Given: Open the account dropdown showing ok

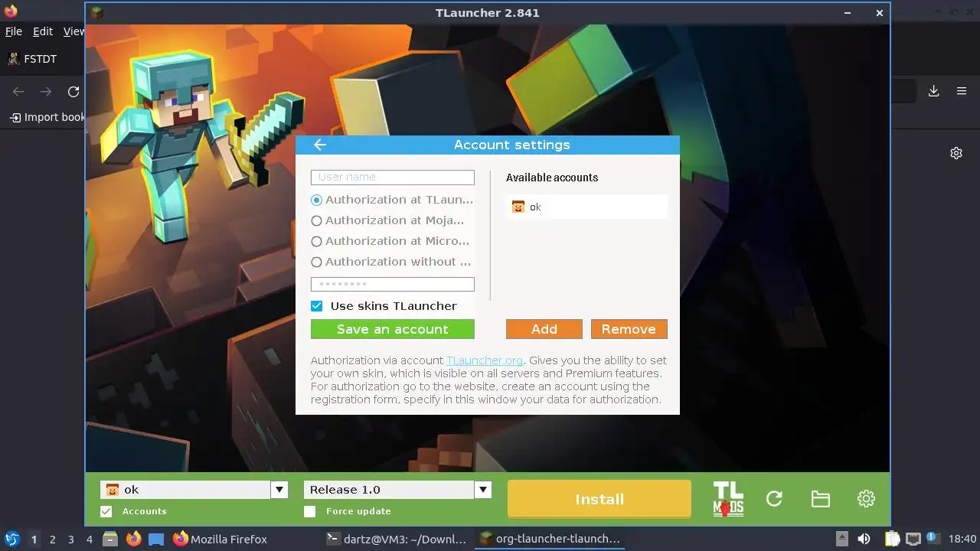Looking at the screenshot, I should point(194,490).
